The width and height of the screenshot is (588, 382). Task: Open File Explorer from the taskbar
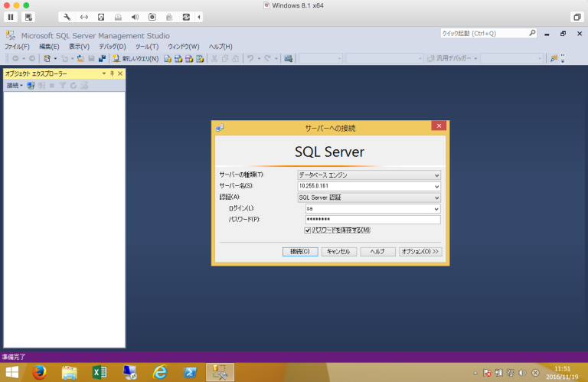70,372
